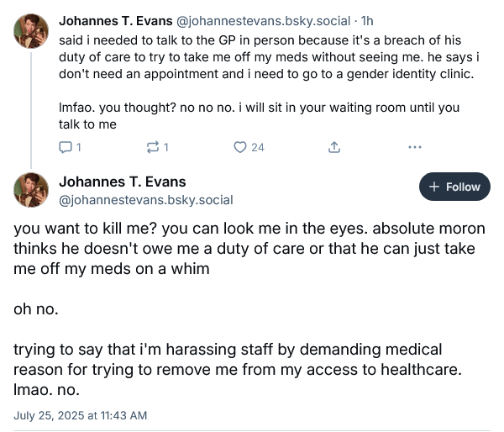This screenshot has width=504, height=432.
Task: Click the handle under main post author name
Action: 145,200
